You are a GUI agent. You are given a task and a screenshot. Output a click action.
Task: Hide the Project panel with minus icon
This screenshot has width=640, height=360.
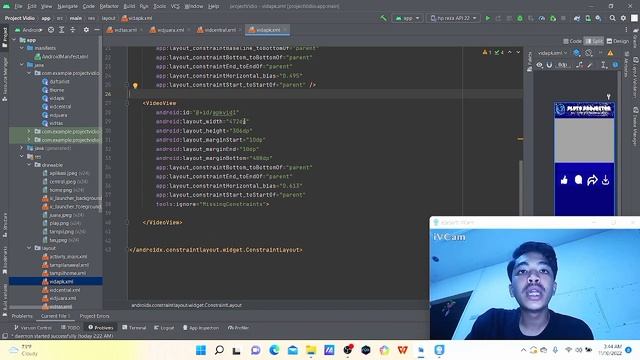click(97, 30)
